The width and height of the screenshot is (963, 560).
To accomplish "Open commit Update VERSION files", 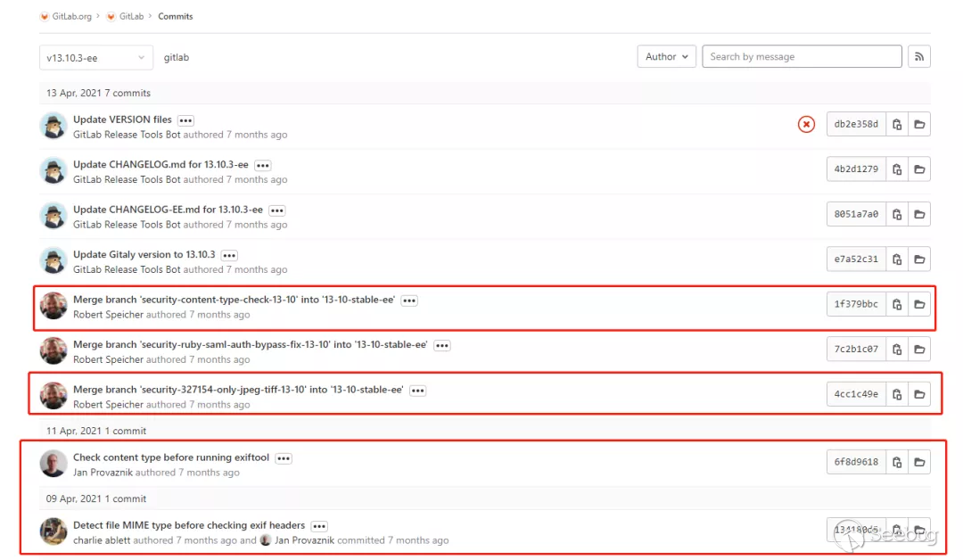I will click(x=122, y=119).
